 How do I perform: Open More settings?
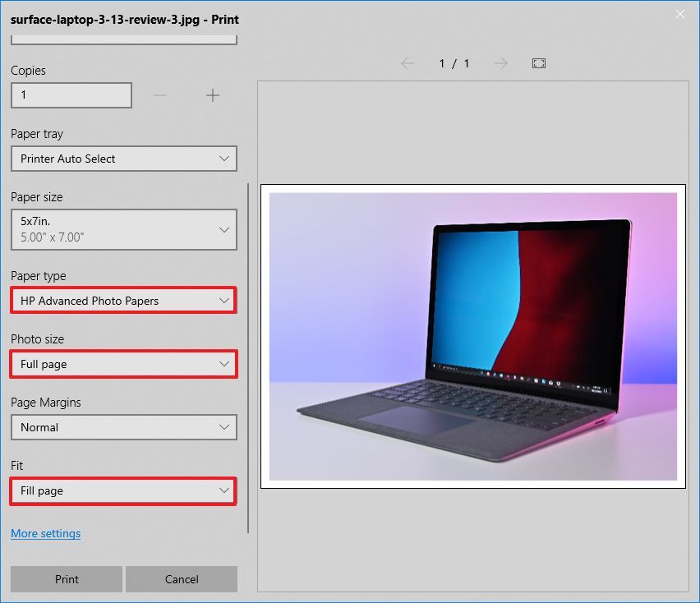click(45, 533)
